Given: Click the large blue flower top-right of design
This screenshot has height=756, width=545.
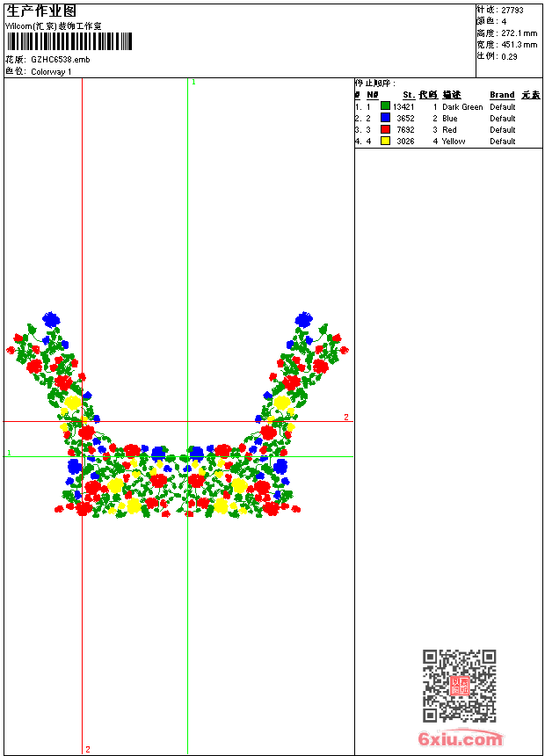Looking at the screenshot, I should pos(304,319).
